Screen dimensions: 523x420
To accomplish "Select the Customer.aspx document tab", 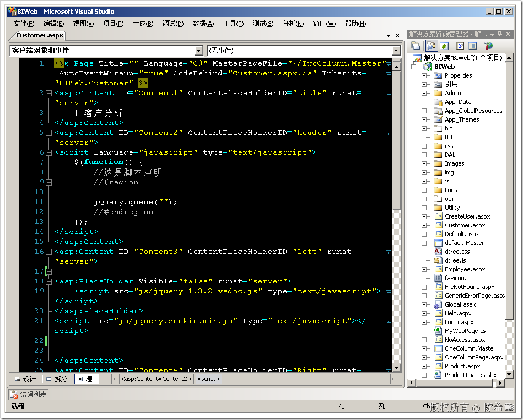I will 39,35.
